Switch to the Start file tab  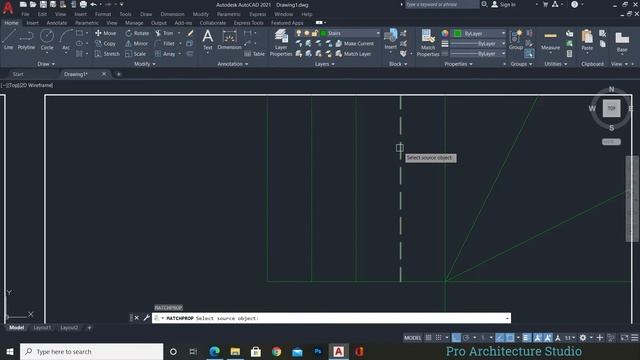tap(18, 74)
